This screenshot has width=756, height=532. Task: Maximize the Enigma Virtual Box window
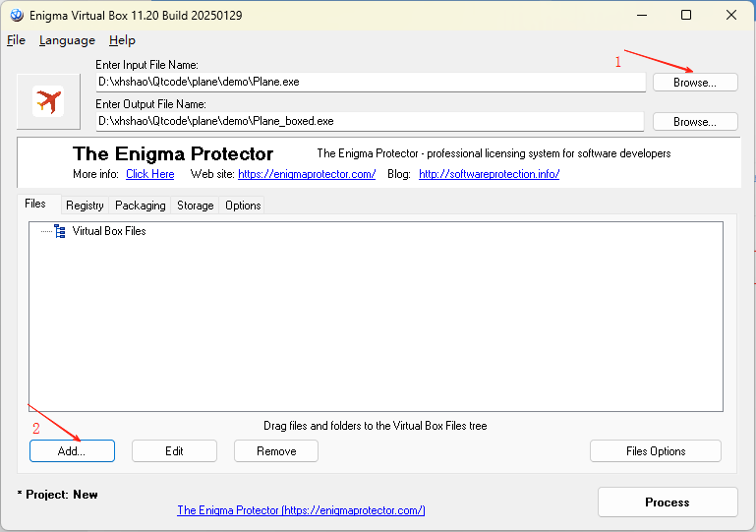click(x=686, y=15)
